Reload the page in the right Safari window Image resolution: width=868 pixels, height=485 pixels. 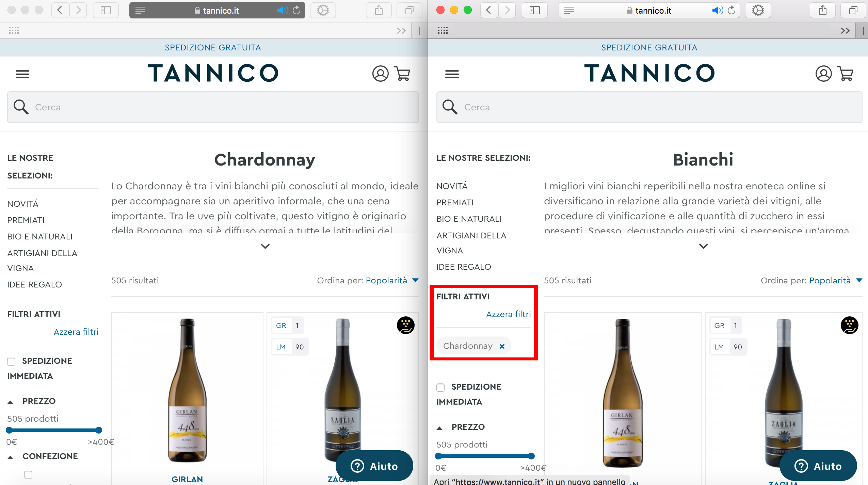732,11
